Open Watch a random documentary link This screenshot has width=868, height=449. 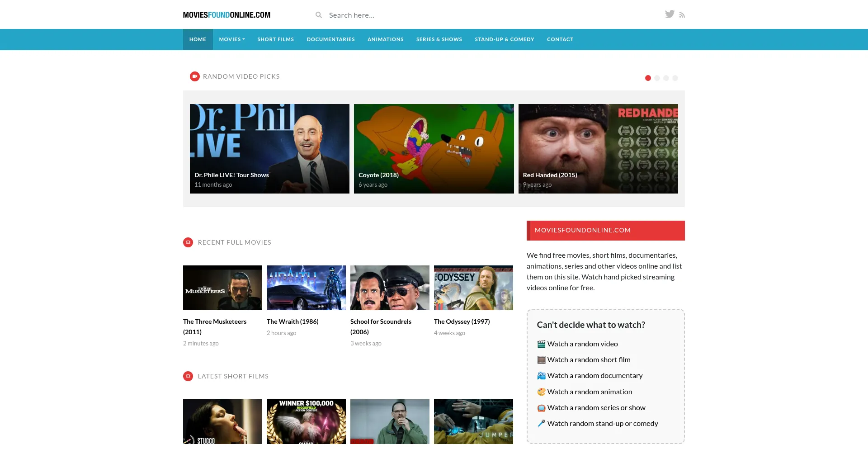[x=595, y=376]
